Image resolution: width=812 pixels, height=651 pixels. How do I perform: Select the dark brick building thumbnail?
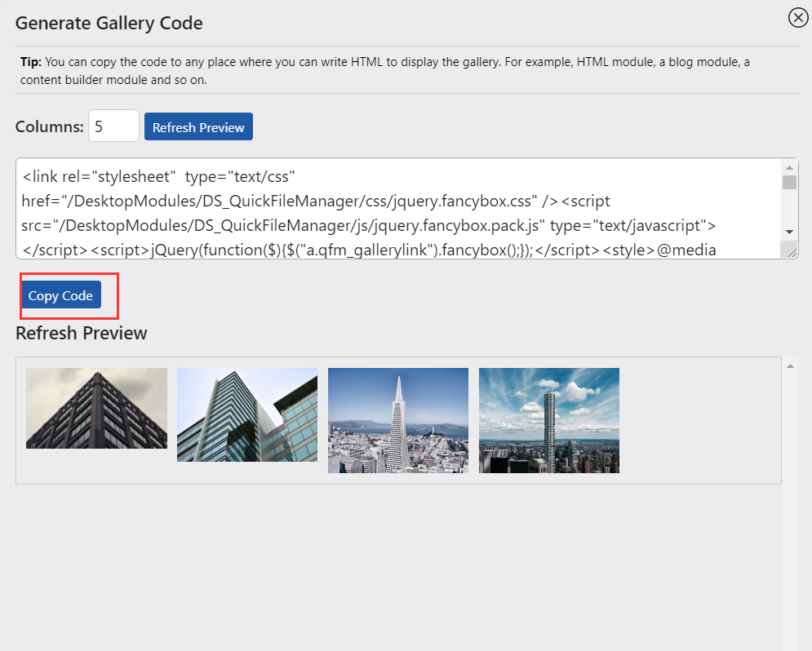(96, 408)
